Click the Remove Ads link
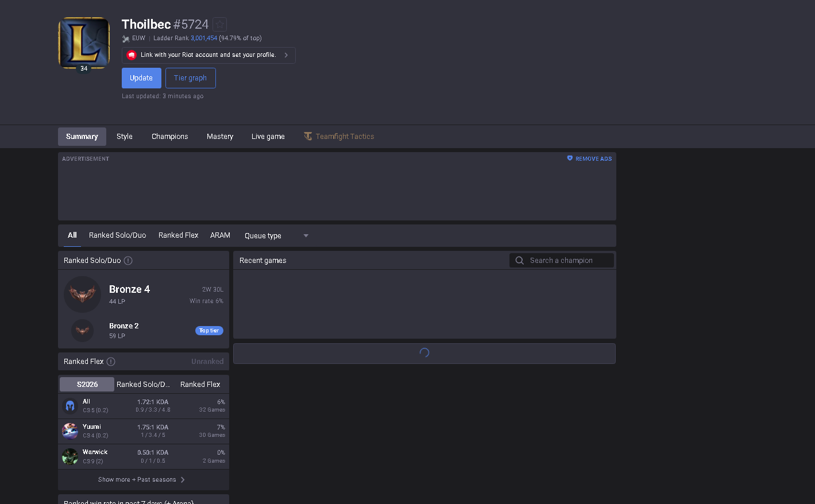This screenshot has width=815, height=504. (x=589, y=158)
